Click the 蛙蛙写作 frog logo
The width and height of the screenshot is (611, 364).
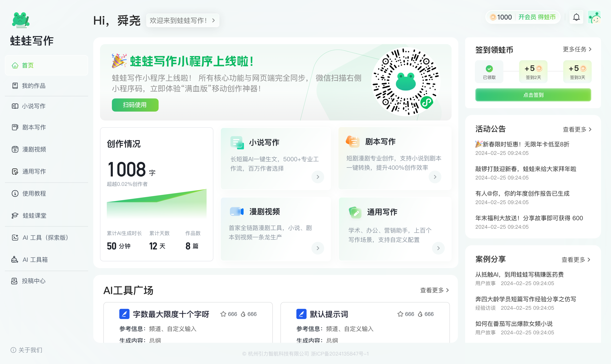(x=21, y=20)
